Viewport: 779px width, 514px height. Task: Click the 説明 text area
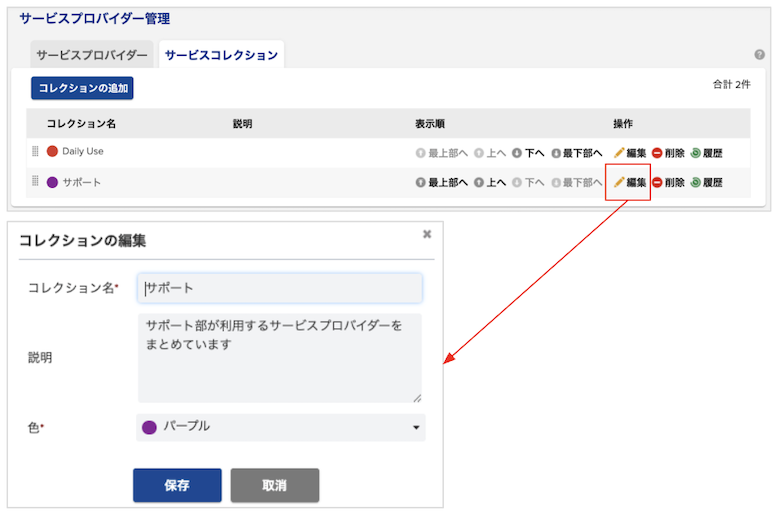click(x=280, y=358)
